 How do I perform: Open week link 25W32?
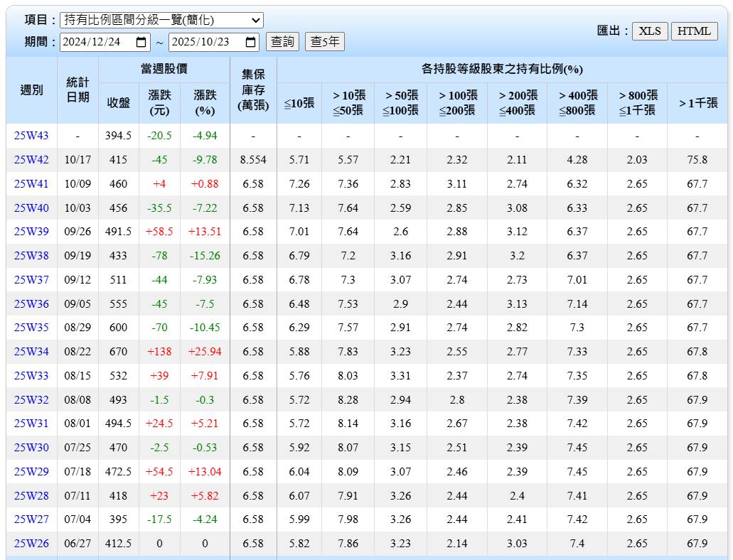pyautogui.click(x=31, y=399)
